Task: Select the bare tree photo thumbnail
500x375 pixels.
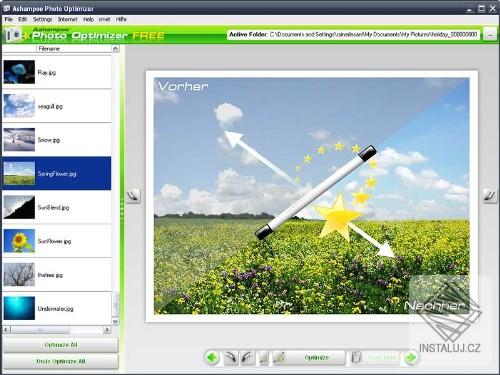Action: click(x=19, y=274)
